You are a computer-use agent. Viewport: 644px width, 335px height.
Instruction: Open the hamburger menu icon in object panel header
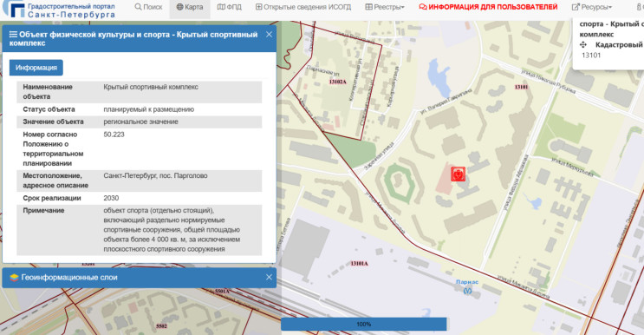(x=13, y=35)
